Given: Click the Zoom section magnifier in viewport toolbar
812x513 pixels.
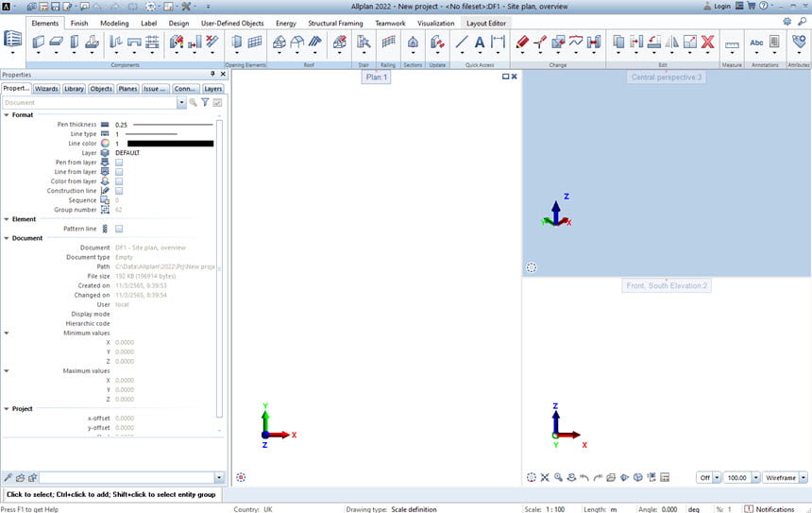Looking at the screenshot, I should (558, 477).
